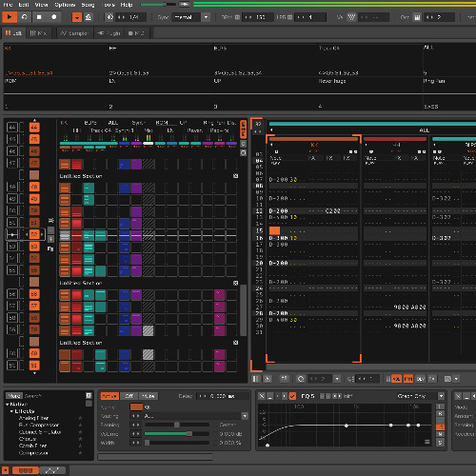
Task: Toggle the FX column button
Action: (432, 379)
